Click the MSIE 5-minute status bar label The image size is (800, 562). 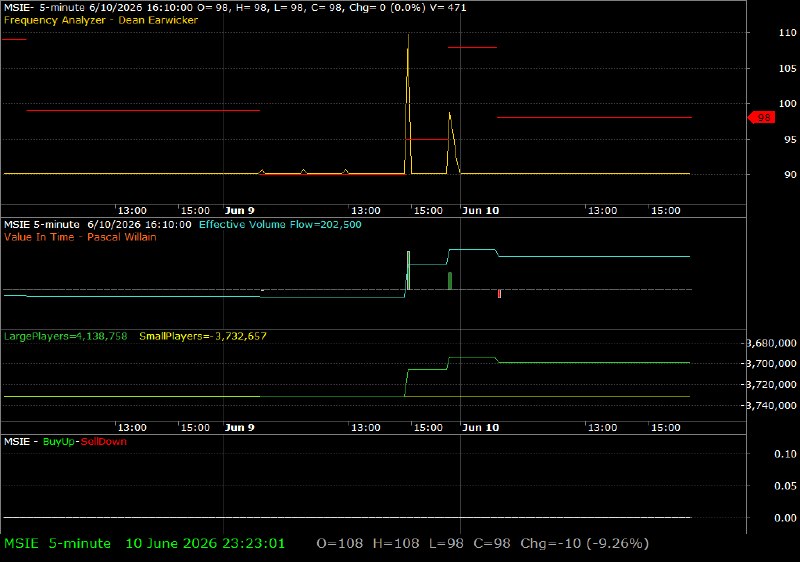tap(57, 544)
